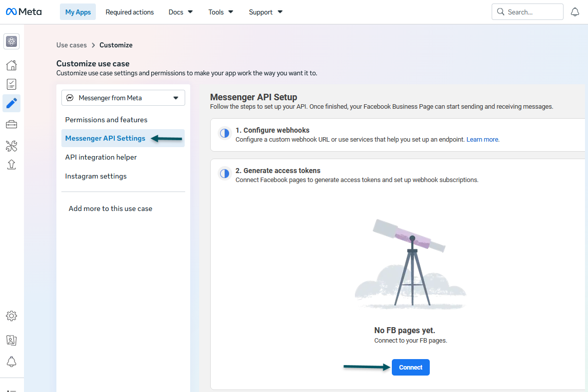Click the telescope illustration
The height and width of the screenshot is (392, 588).
(x=411, y=264)
